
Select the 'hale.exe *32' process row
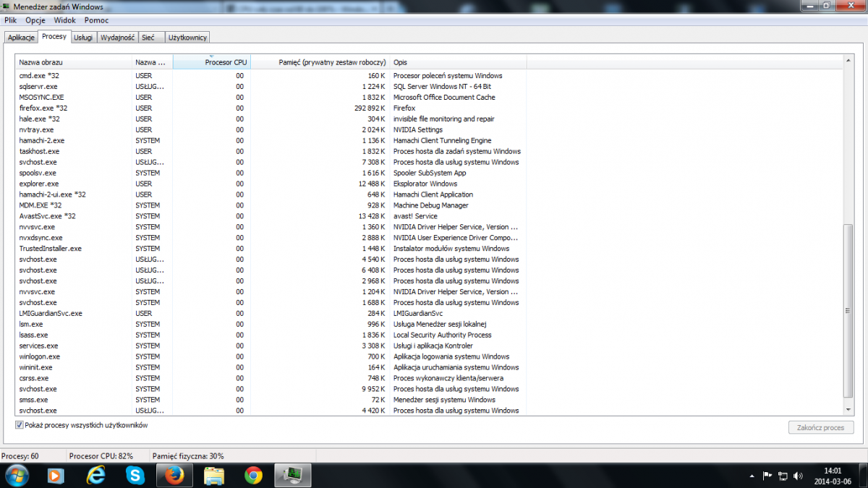click(271, 119)
